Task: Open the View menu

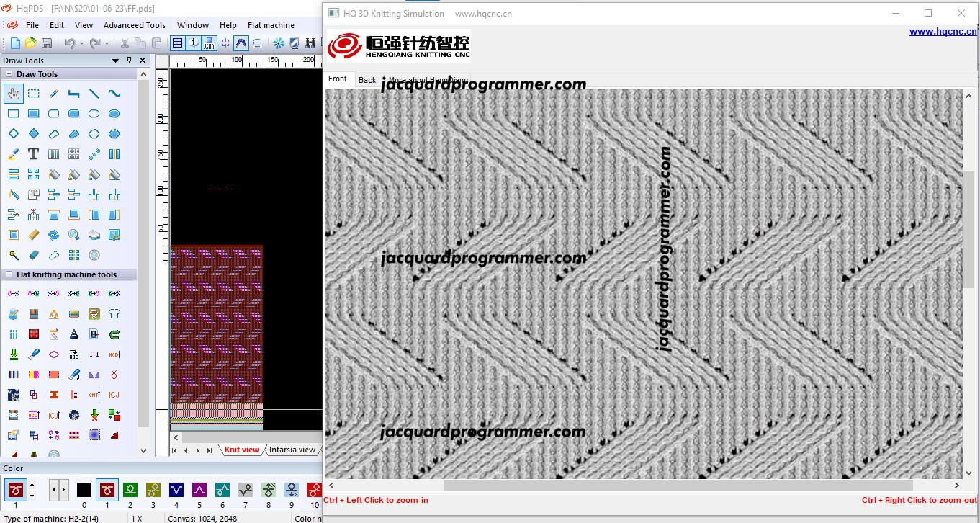Action: [x=84, y=25]
